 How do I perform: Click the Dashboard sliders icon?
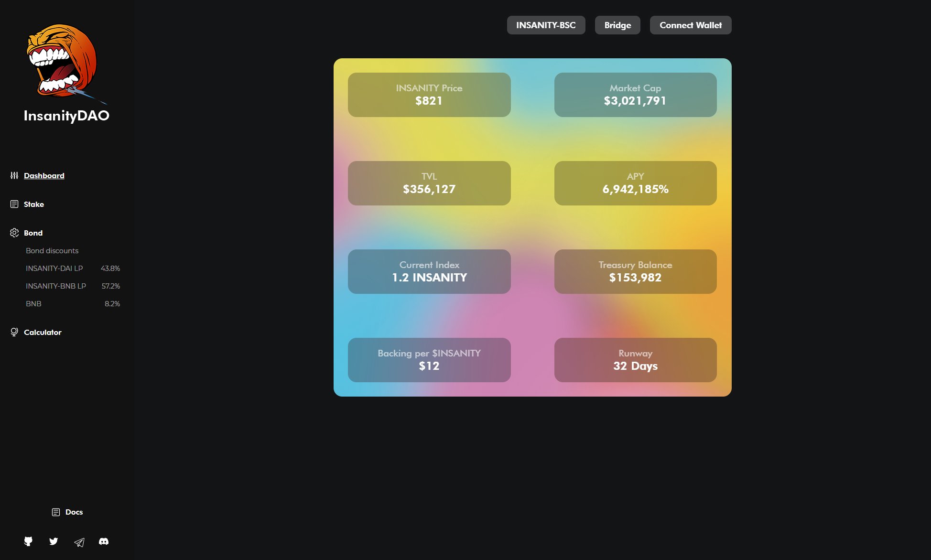14,175
